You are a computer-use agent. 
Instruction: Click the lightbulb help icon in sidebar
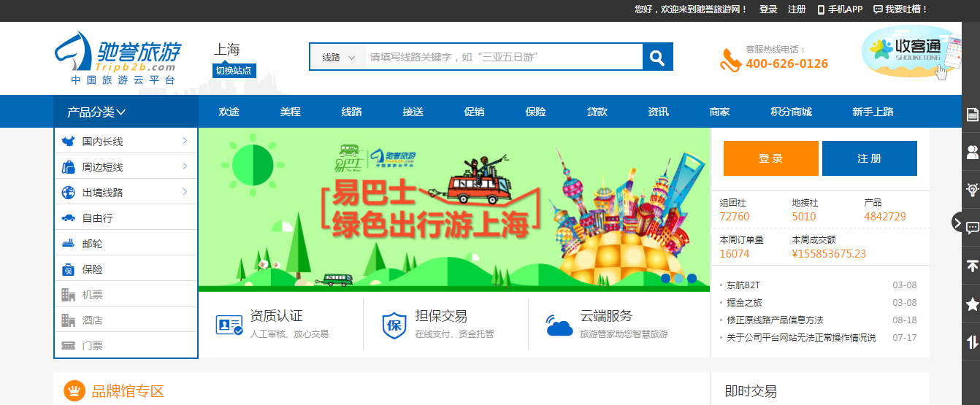(972, 190)
